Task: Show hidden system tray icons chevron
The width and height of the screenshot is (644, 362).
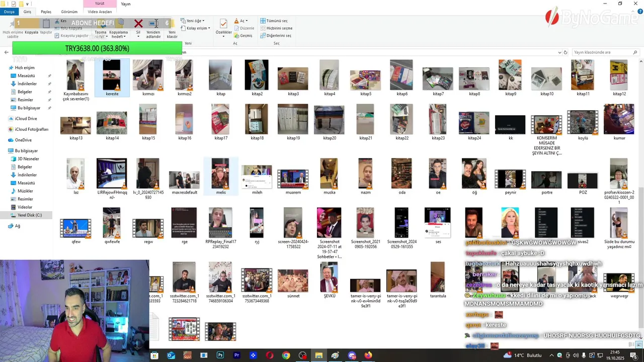Action: coord(551,355)
